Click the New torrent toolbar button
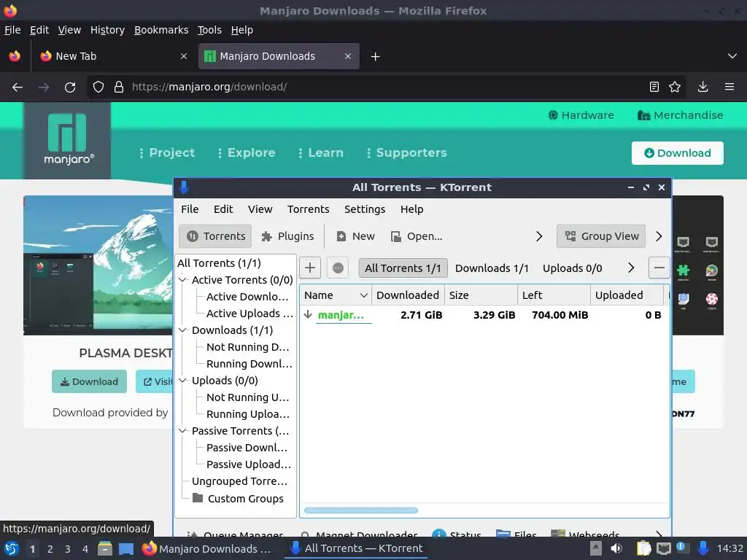This screenshot has width=747, height=560. point(355,236)
